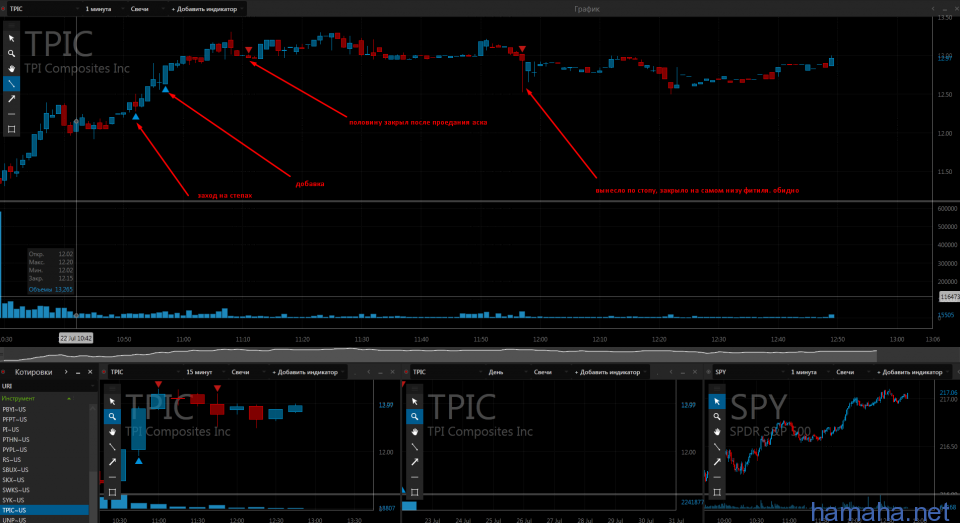
Task: Select the hand pan tool in main chart
Action: click(11, 69)
